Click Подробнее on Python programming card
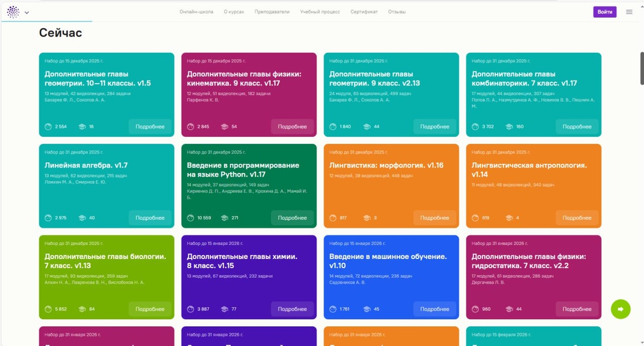Image resolution: width=644 pixels, height=346 pixels. [x=292, y=218]
